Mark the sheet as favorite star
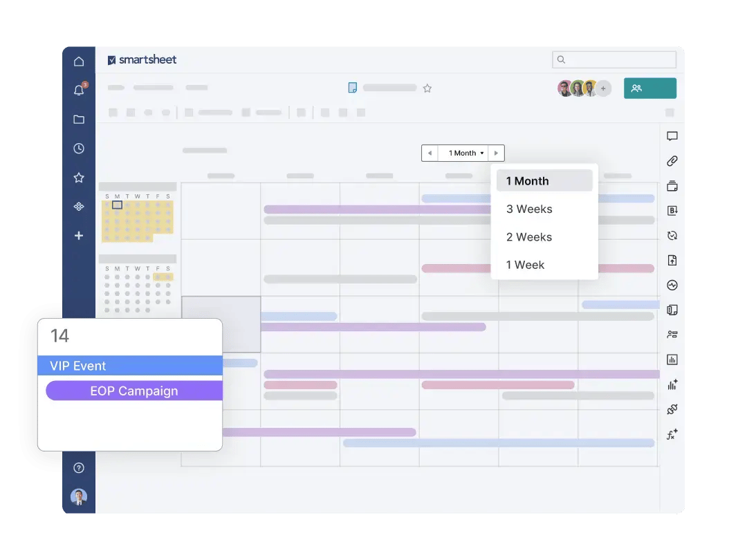747x560 pixels. tap(427, 88)
